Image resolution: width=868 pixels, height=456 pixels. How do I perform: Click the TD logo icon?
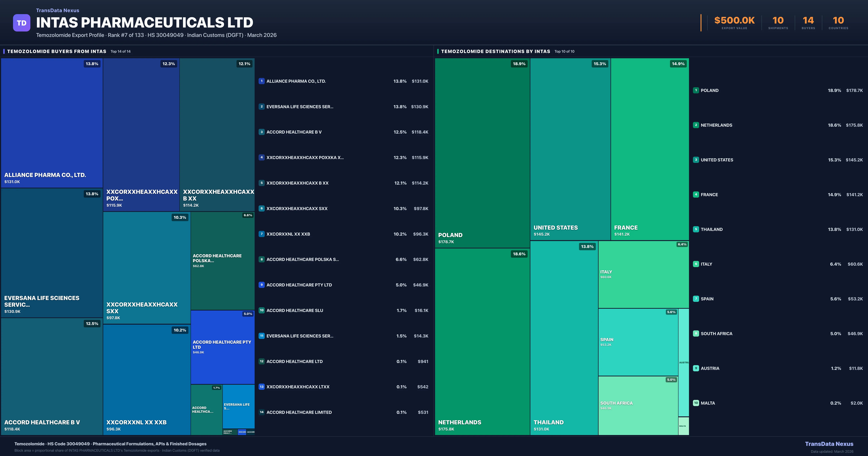click(x=22, y=23)
